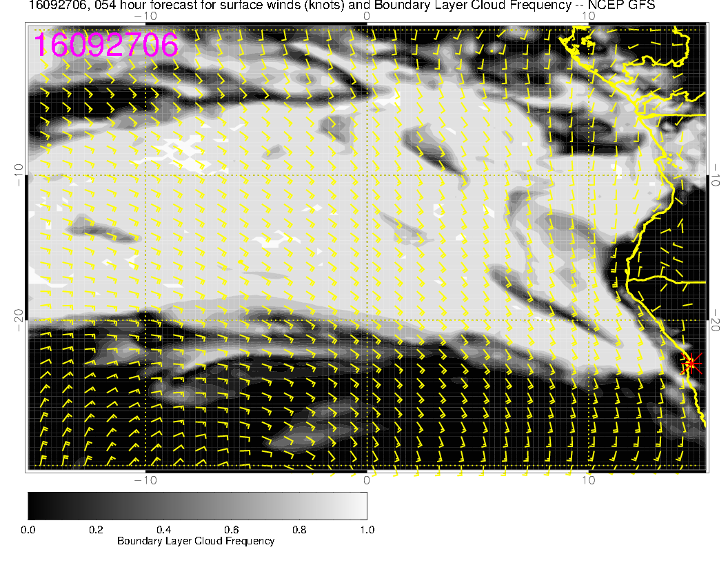Click the 0.0 colorbar tick label
The image size is (728, 563).
[28, 529]
